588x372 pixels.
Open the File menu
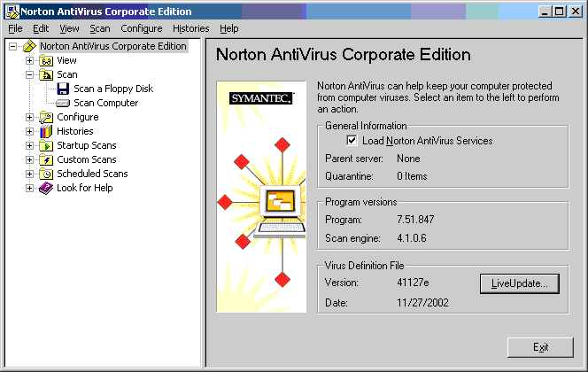[15, 28]
